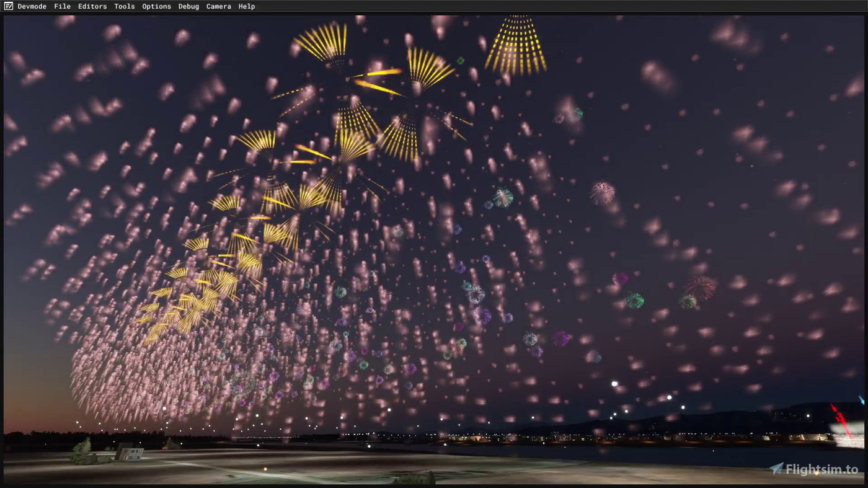The width and height of the screenshot is (868, 488).
Task: Click Debug to view debugging options
Action: point(188,6)
